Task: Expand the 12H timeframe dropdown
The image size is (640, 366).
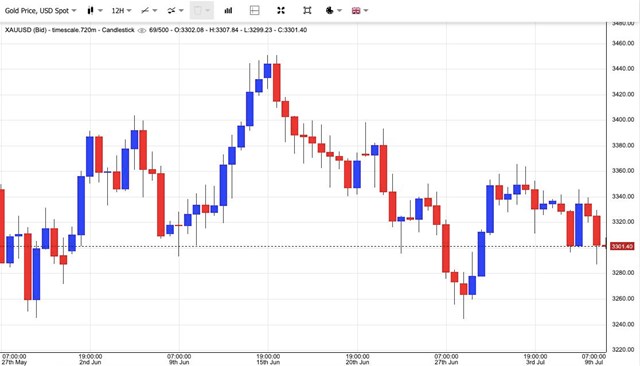Action: pos(121,11)
